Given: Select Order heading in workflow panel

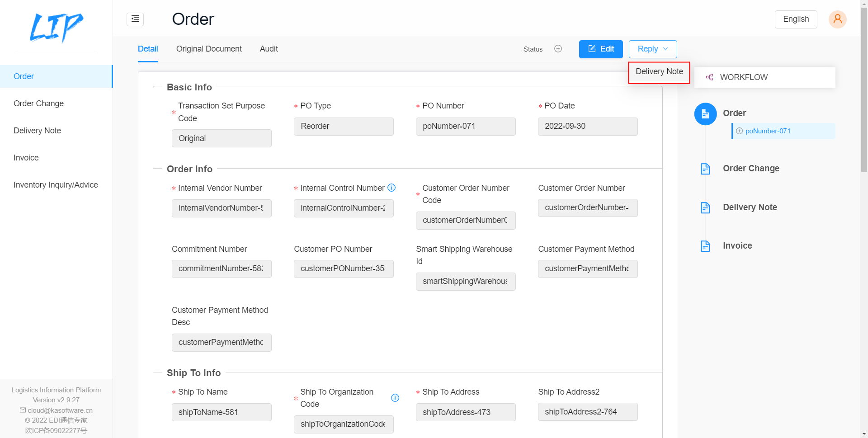Looking at the screenshot, I should tap(734, 113).
